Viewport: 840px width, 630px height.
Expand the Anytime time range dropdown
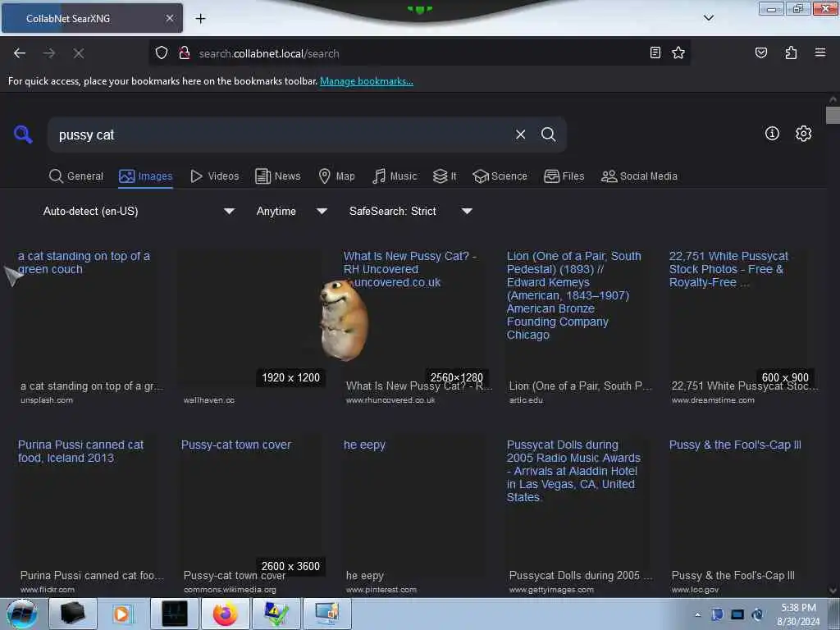tap(291, 211)
